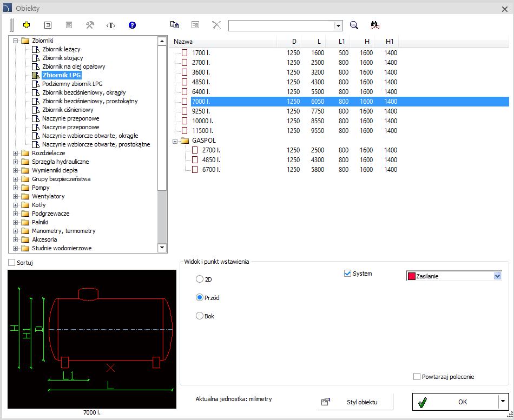Expand the Palniki folder
The width and height of the screenshot is (514, 420).
(15, 223)
